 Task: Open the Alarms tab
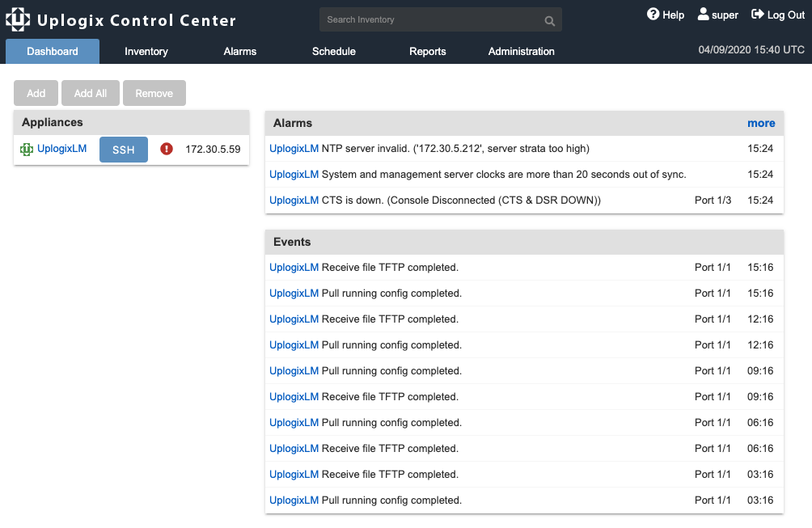tap(240, 51)
